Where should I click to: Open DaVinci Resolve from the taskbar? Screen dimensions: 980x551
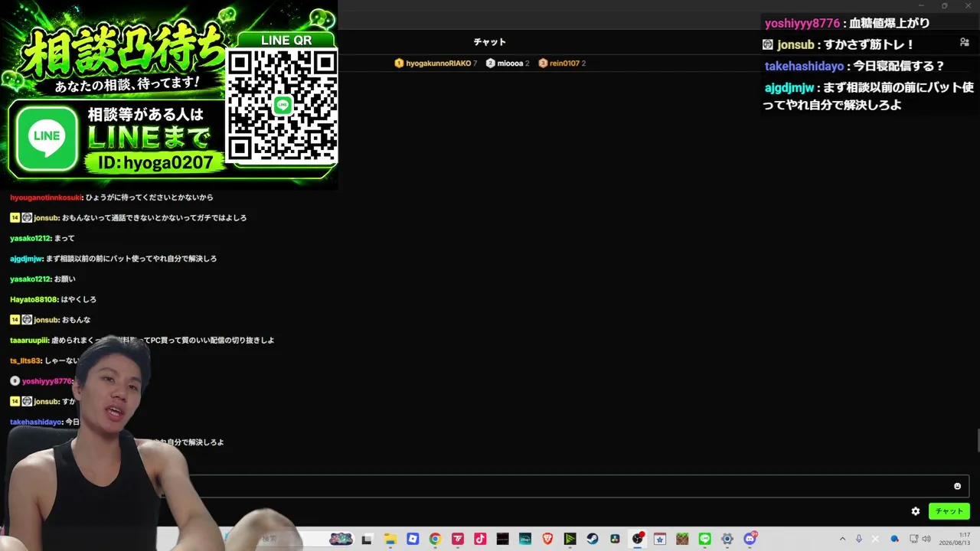615,539
